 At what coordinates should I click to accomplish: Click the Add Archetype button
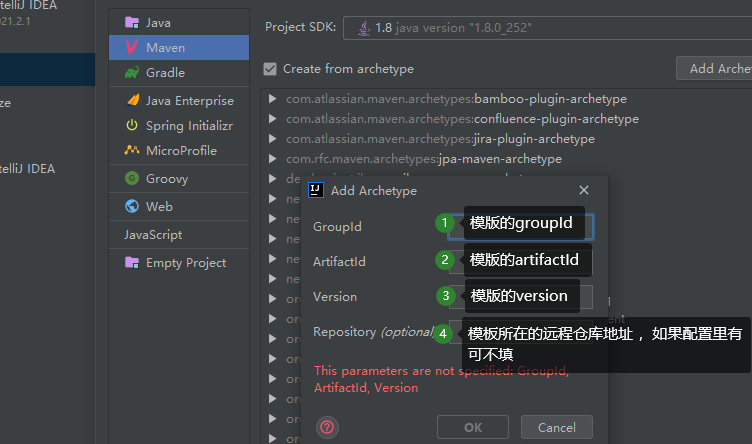point(714,69)
